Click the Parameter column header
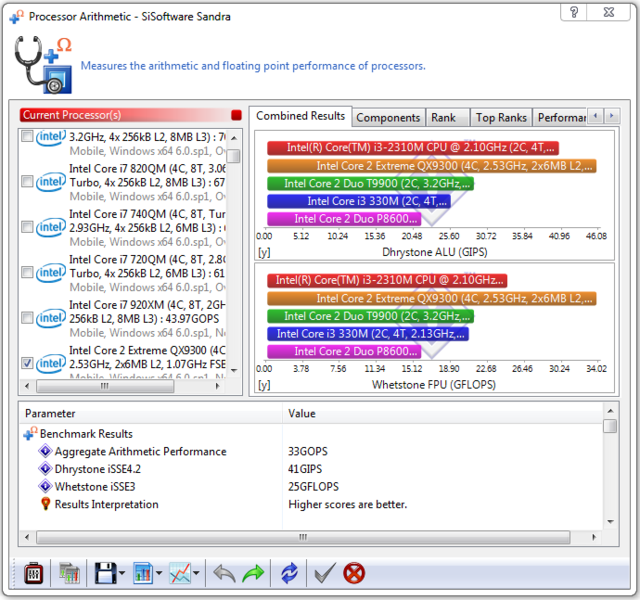This screenshot has height=600, width=640. point(150,413)
